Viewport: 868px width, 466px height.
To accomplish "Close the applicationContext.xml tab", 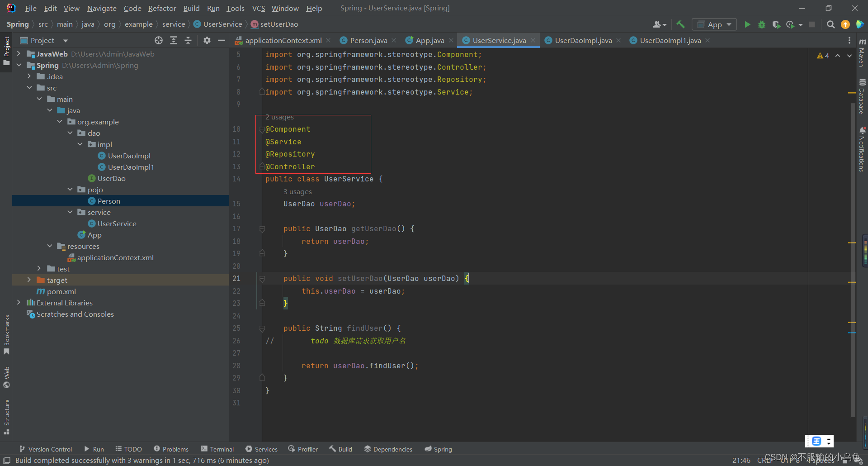I will (328, 41).
